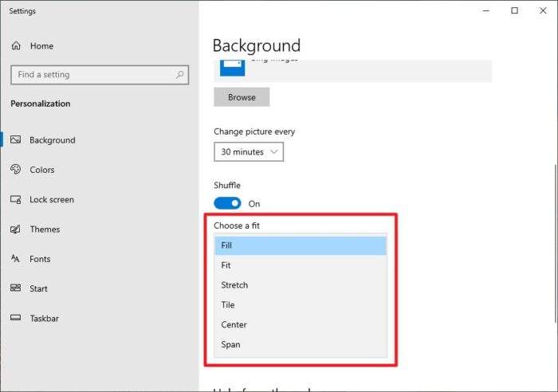The height and width of the screenshot is (392, 558).
Task: Select the Colors palette icon
Action: point(16,170)
